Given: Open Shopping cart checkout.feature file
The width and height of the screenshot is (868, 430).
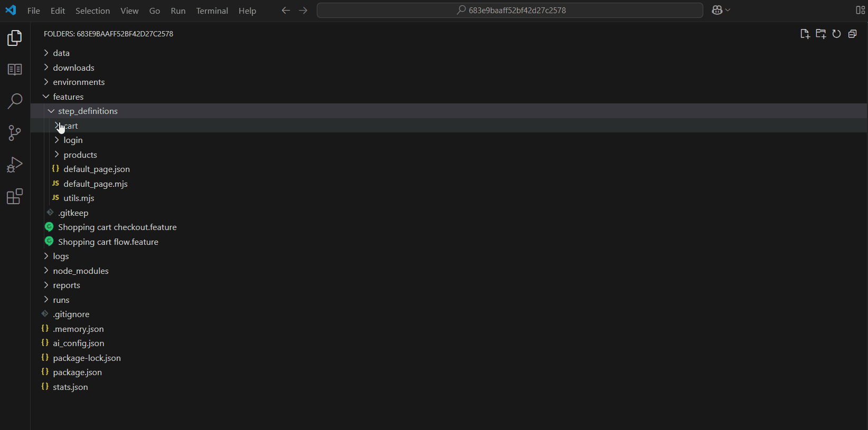Looking at the screenshot, I should pos(117,227).
